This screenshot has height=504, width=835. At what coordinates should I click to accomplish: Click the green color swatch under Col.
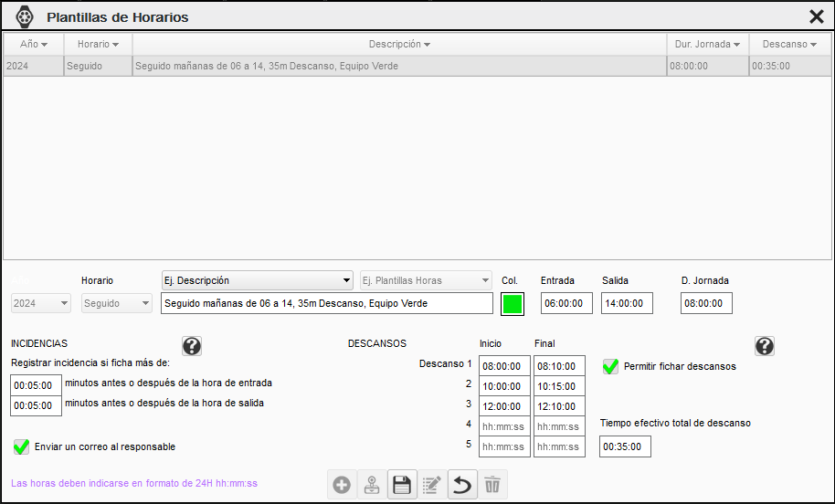click(513, 304)
